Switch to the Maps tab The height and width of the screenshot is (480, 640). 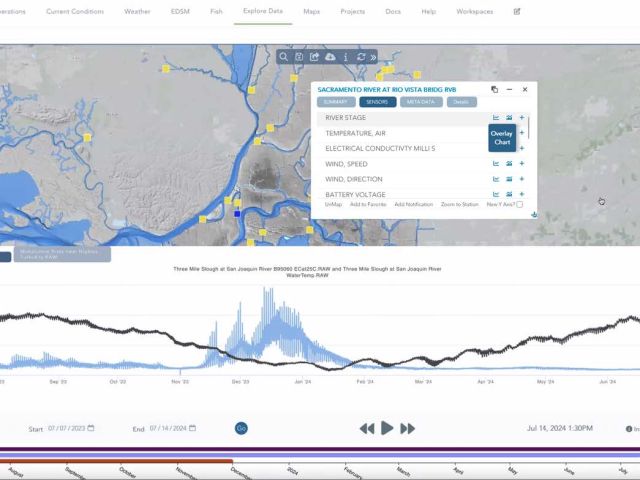pos(312,12)
